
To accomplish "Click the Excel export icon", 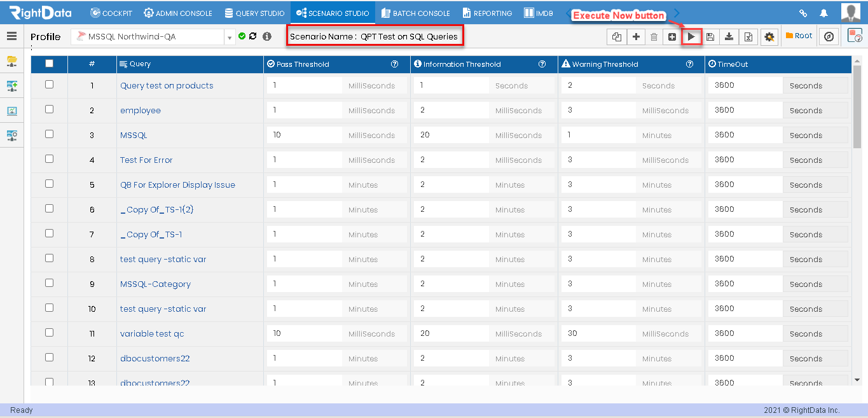I will coord(748,37).
